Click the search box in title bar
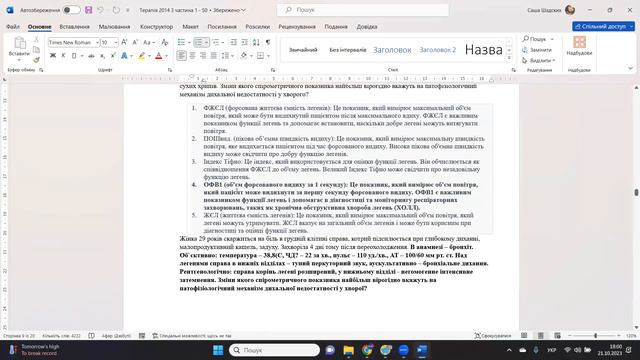The height and width of the screenshot is (360, 640). tap(362, 10)
